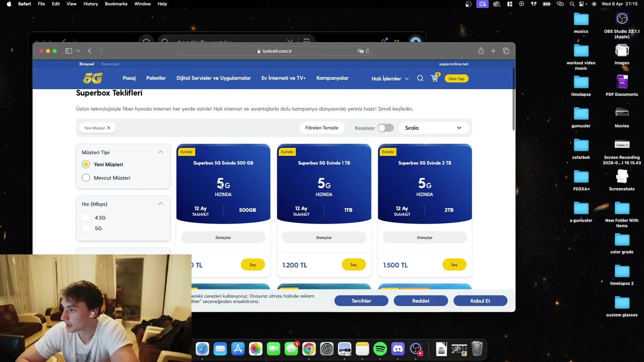Click the Turkcell 5G logo

coord(93,78)
